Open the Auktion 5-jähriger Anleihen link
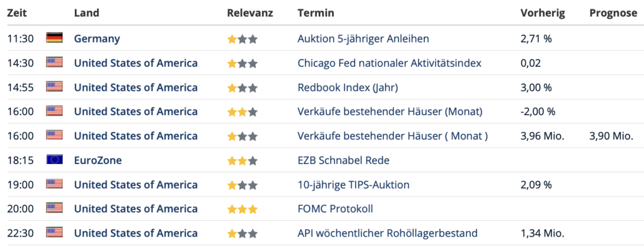Image resolution: width=644 pixels, height=246 pixels. coord(363,39)
